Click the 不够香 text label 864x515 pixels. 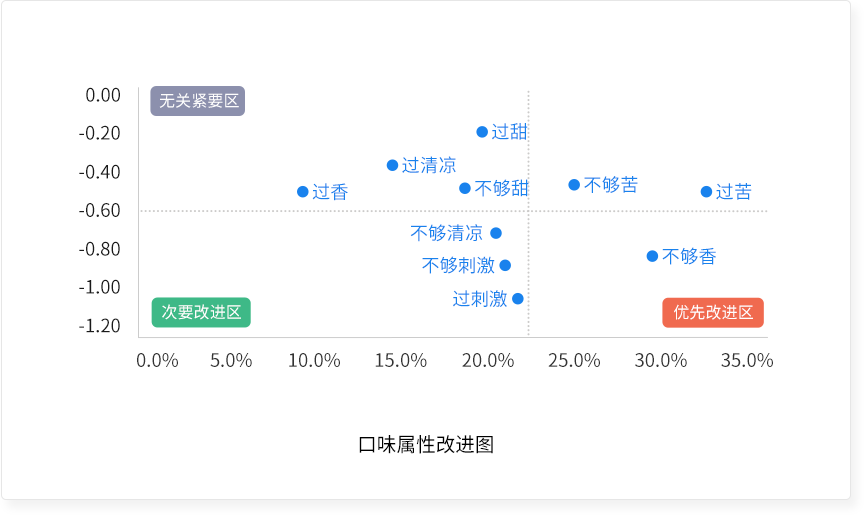tap(689, 256)
